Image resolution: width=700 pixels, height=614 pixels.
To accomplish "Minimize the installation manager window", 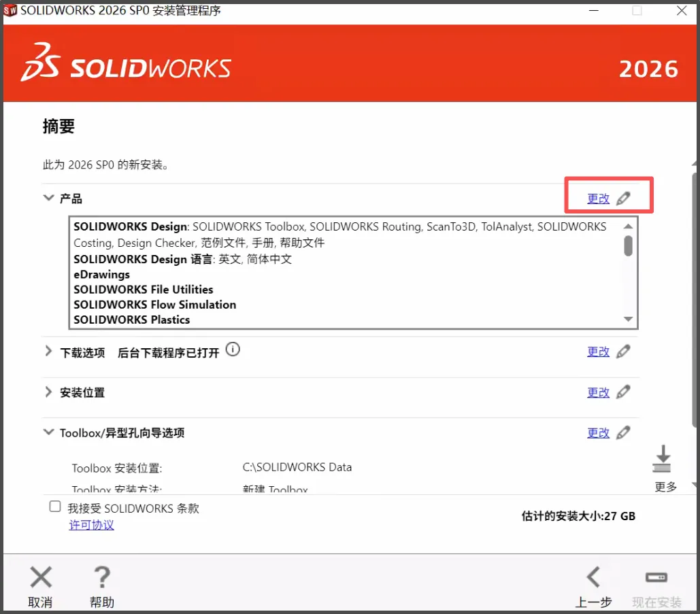I will 594,10.
